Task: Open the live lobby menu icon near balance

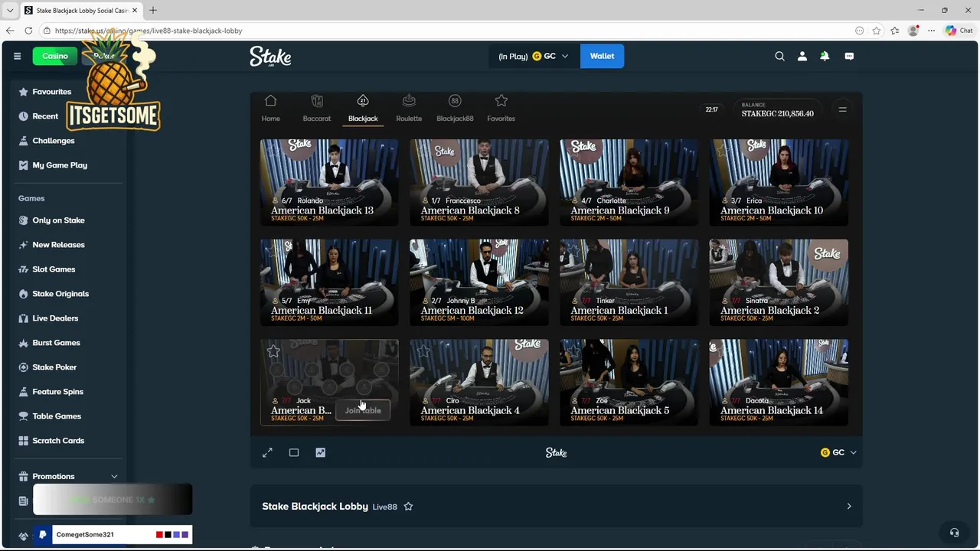Action: (x=842, y=109)
